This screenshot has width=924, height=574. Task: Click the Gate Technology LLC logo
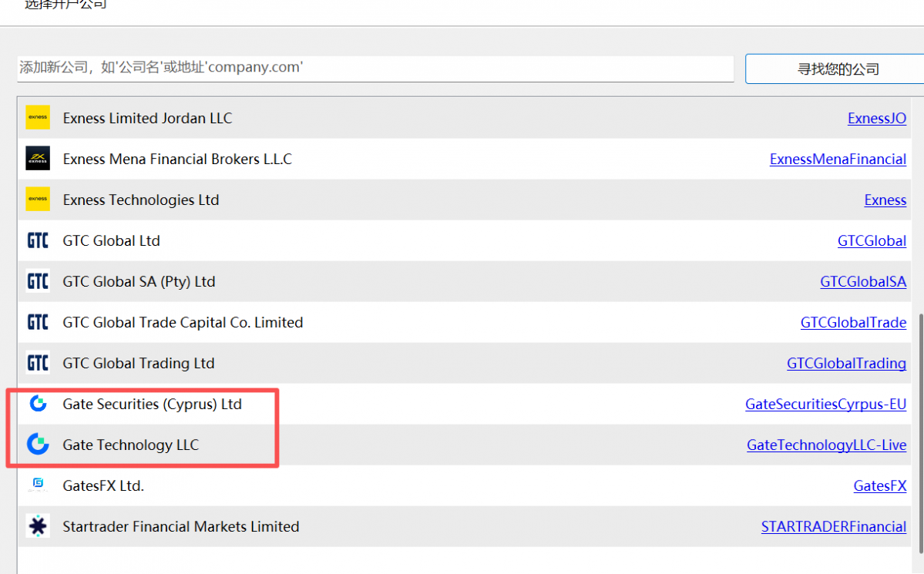(x=38, y=445)
